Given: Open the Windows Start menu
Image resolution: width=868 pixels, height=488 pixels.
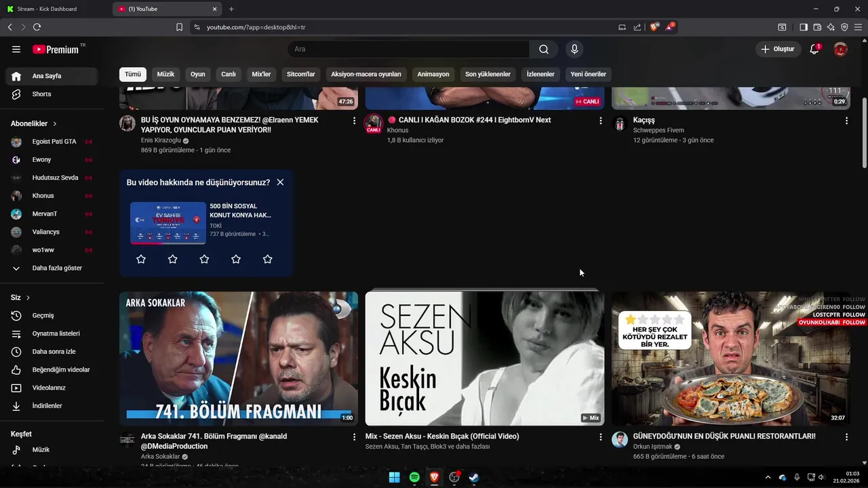Looking at the screenshot, I should (x=394, y=477).
